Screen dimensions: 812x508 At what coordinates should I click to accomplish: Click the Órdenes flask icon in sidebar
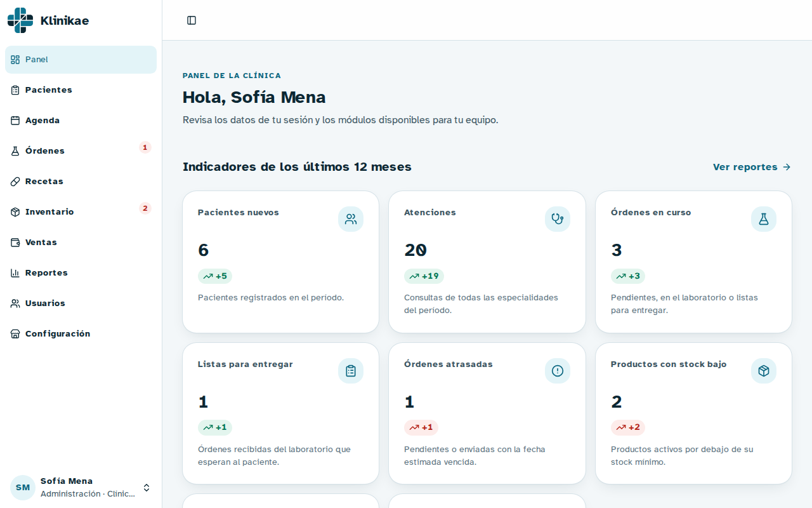15,151
